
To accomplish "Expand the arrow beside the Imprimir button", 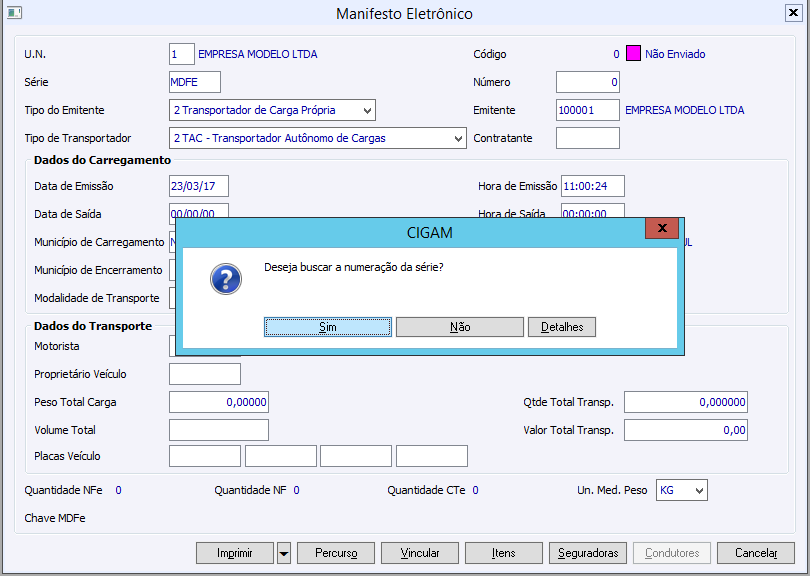I will 284,553.
